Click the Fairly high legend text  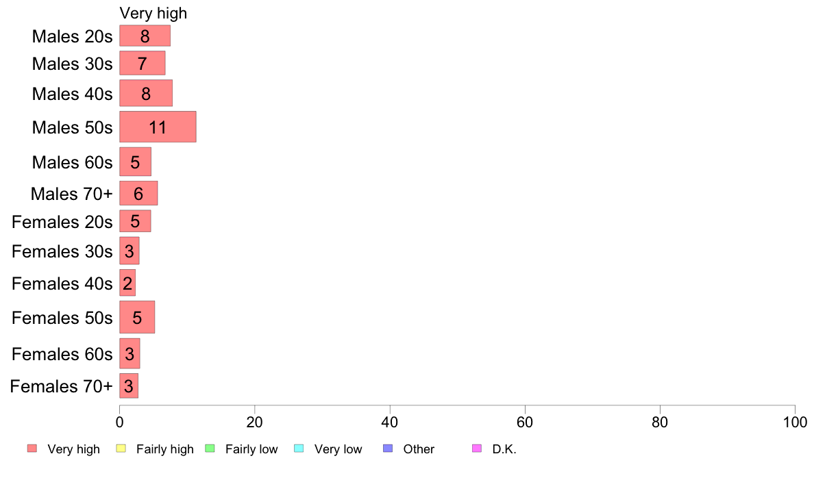coord(165,449)
